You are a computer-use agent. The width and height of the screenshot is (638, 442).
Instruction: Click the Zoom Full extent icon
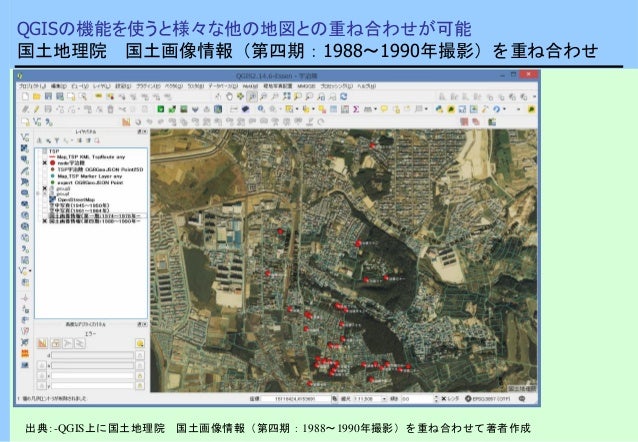(x=287, y=96)
